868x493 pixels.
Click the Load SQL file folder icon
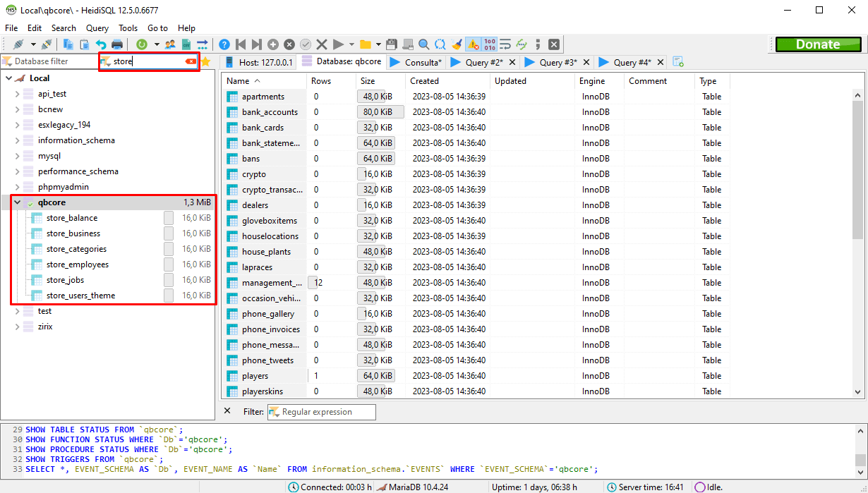point(365,44)
